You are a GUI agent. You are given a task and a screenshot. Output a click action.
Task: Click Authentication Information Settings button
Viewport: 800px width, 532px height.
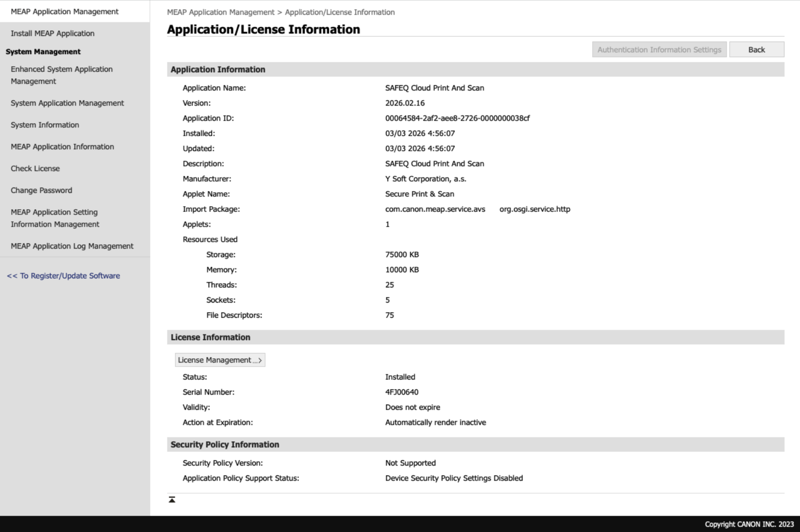(659, 49)
